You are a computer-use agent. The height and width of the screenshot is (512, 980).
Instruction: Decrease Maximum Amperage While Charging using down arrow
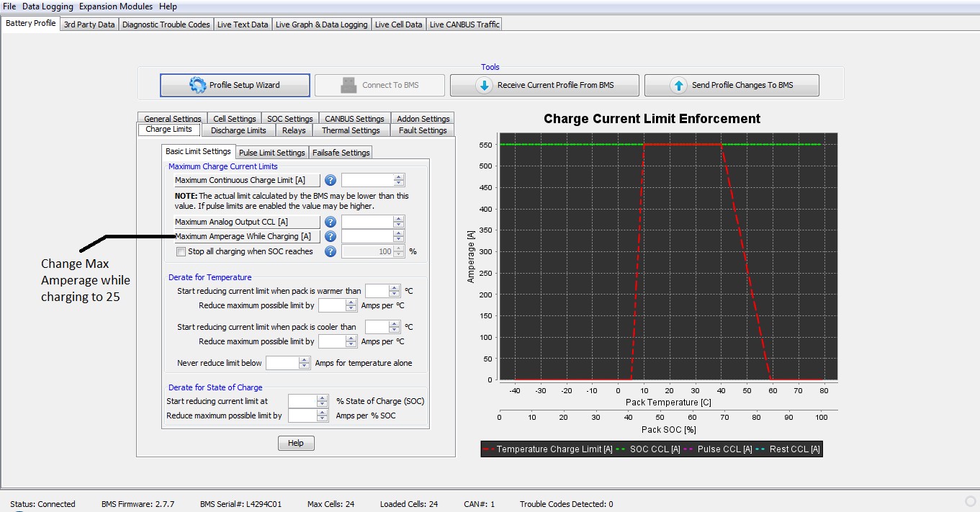point(399,240)
